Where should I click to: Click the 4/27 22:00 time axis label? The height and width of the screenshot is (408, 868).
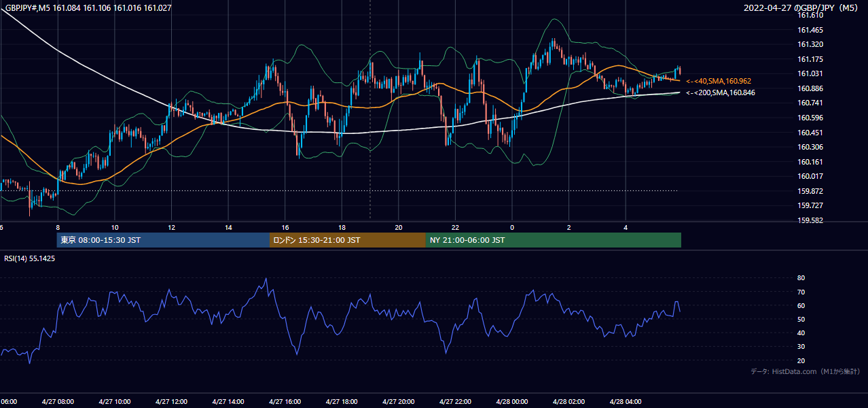pos(455,402)
